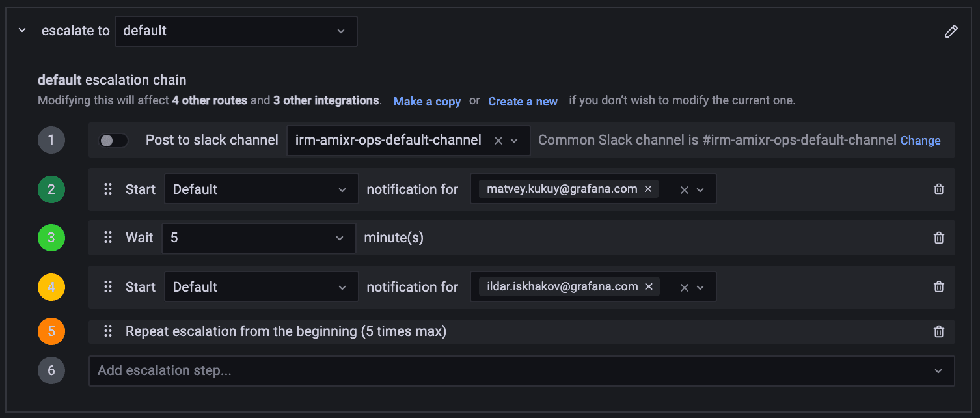The image size is (980, 418).
Task: Grab the drag handle of Wait step
Action: click(x=108, y=238)
